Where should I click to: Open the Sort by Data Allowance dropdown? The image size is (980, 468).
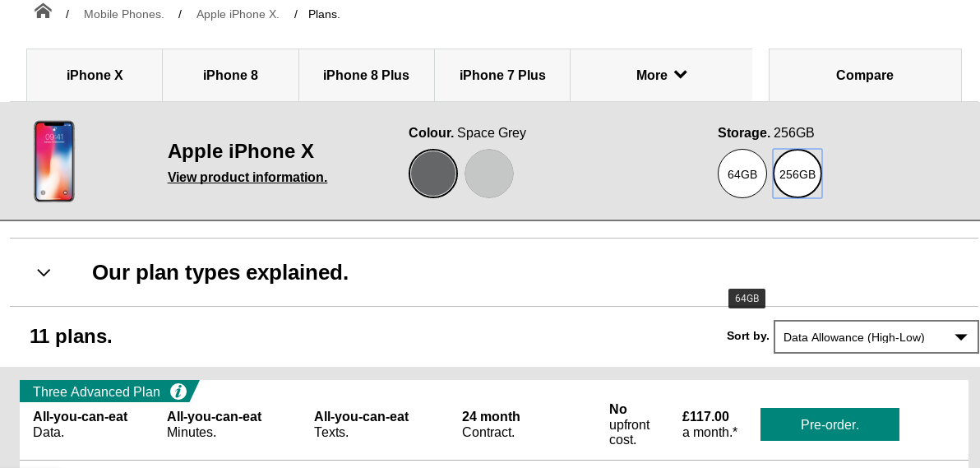[876, 337]
